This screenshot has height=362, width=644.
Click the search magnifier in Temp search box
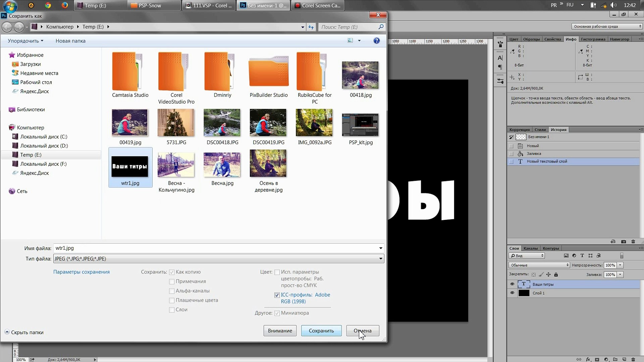381,27
